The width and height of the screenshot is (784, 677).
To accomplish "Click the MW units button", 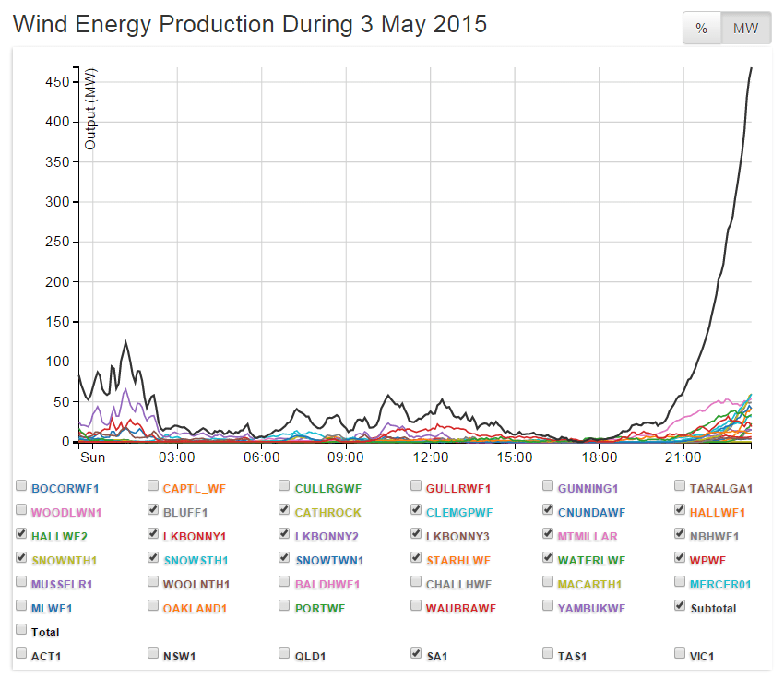I will click(x=743, y=28).
